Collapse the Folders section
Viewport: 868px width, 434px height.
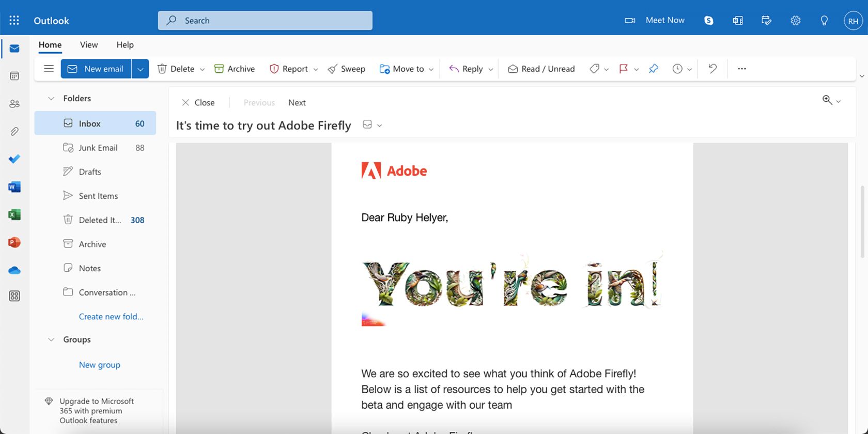coord(51,98)
